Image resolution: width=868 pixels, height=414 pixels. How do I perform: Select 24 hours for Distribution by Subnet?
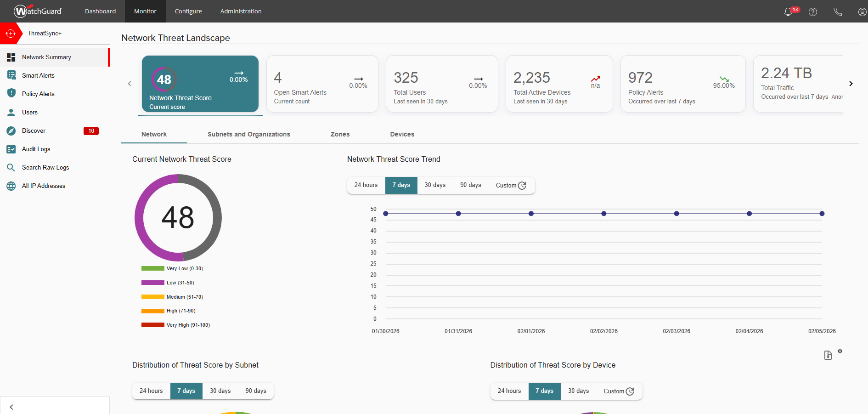[151, 391]
